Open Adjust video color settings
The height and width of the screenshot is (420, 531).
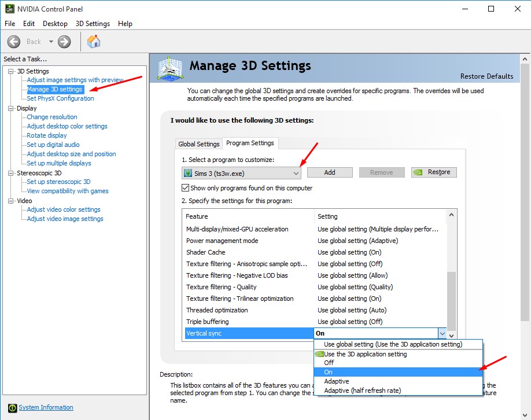[x=64, y=209]
